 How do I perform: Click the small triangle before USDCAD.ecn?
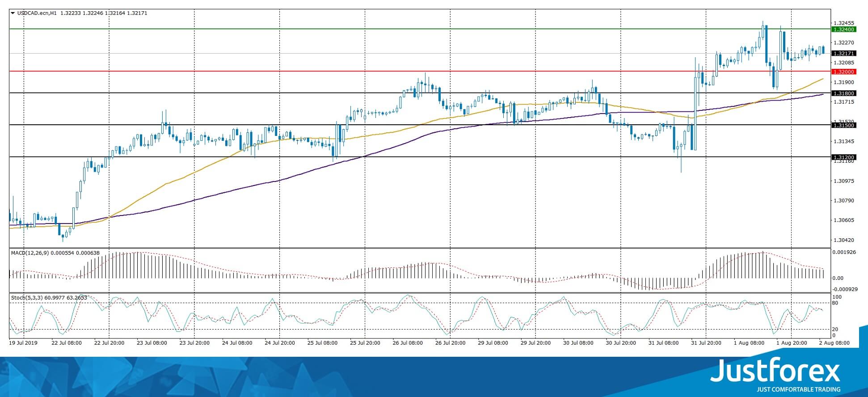(13, 13)
